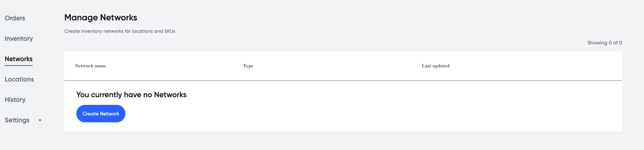
Task: Click the word Networks in empty-state heading
Action: click(170, 95)
